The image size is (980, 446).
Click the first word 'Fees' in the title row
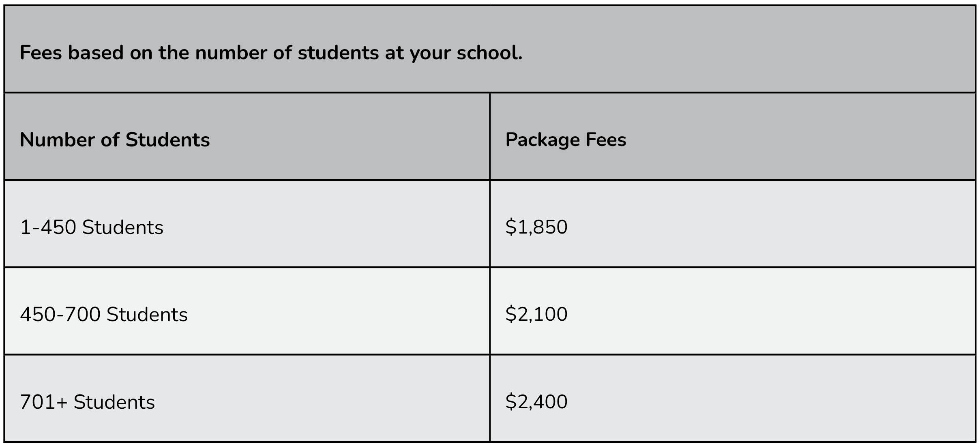click(x=41, y=53)
